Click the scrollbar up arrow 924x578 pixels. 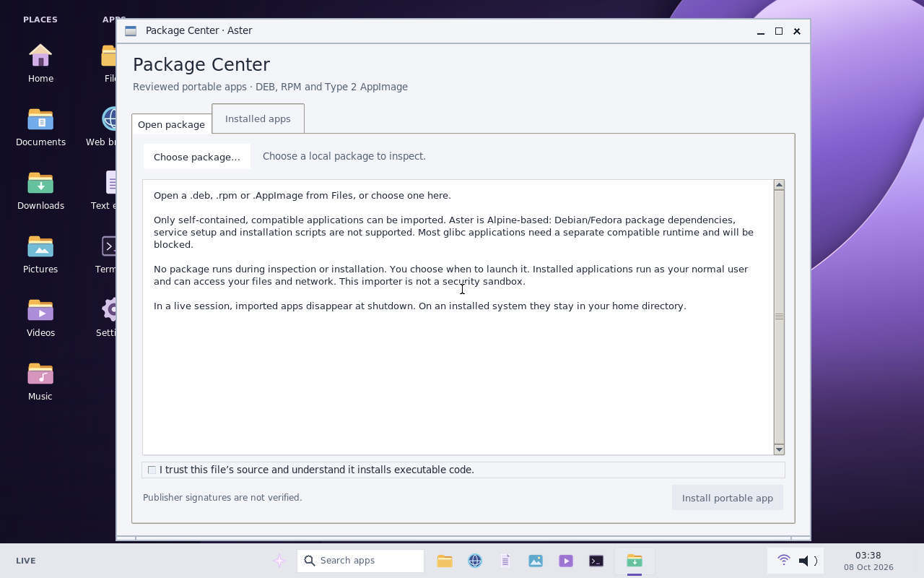pyautogui.click(x=779, y=185)
